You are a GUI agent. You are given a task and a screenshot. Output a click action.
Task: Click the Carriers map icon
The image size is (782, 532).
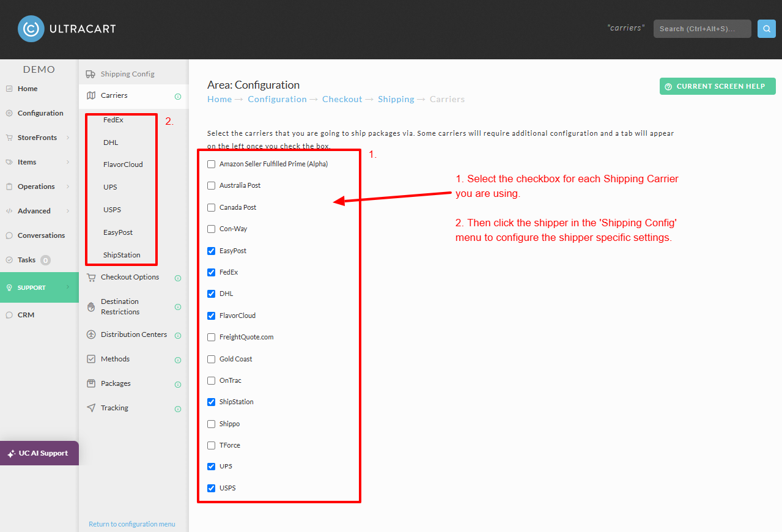tap(91, 95)
